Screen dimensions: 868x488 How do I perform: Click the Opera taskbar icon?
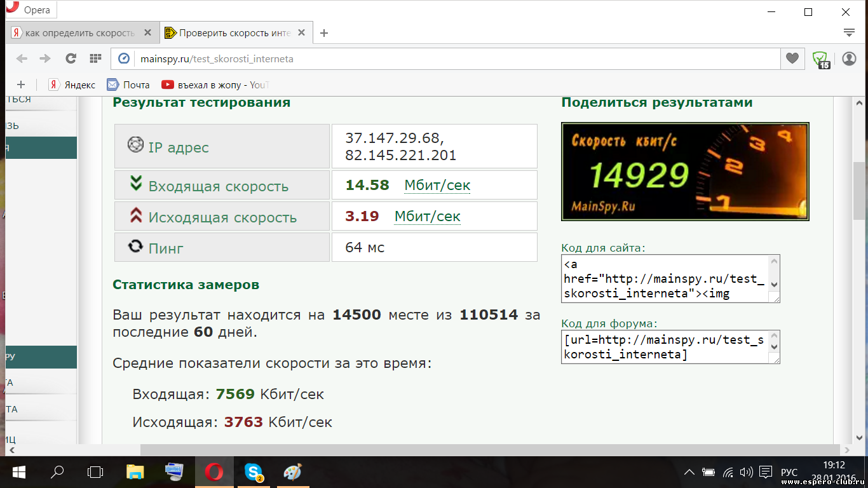[x=214, y=472]
